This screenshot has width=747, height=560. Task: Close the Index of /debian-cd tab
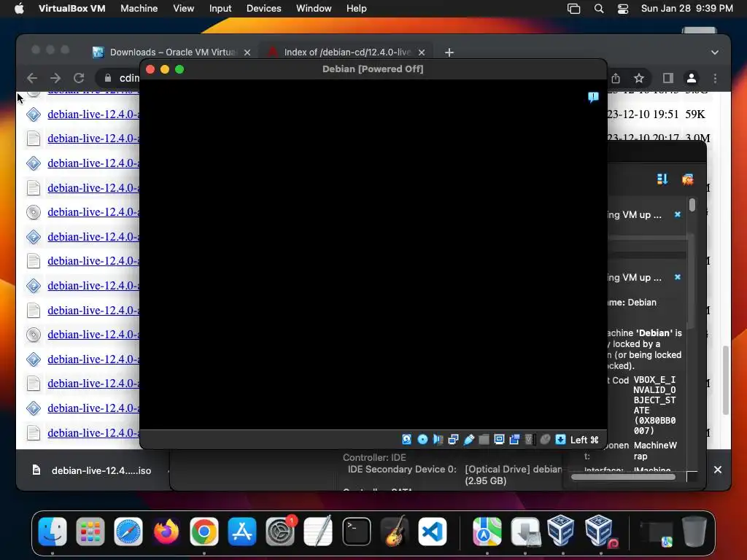(422, 52)
